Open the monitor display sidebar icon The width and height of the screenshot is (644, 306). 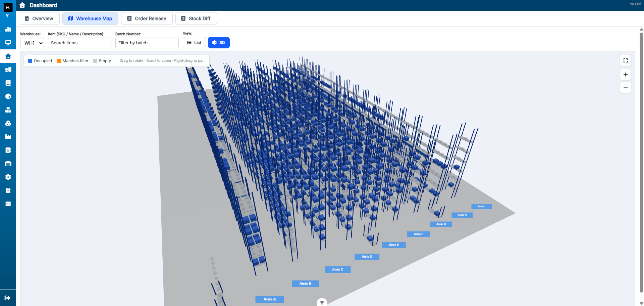click(8, 43)
